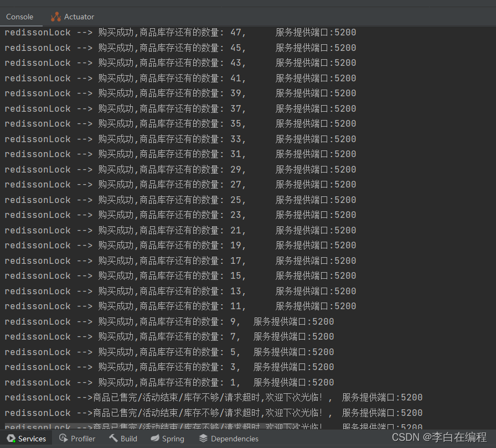496x448 pixels.
Task: Click the Dependencies layers icon
Action: (203, 438)
